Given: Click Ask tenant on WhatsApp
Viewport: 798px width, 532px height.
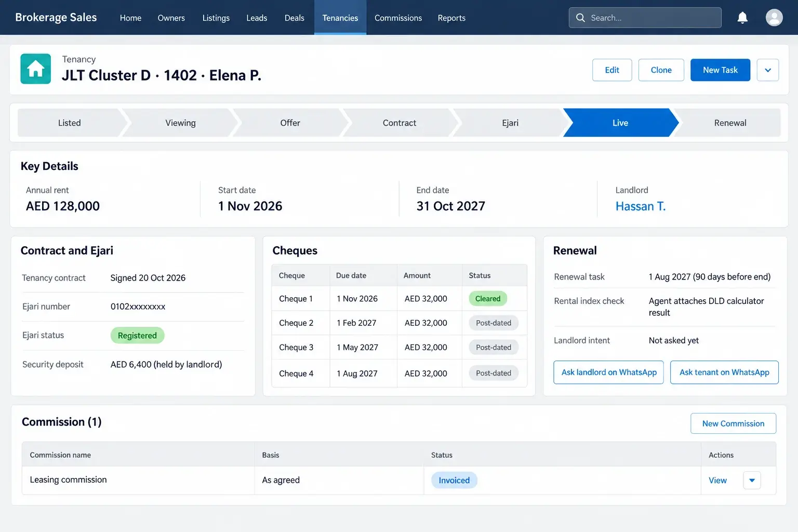Looking at the screenshot, I should click(724, 373).
